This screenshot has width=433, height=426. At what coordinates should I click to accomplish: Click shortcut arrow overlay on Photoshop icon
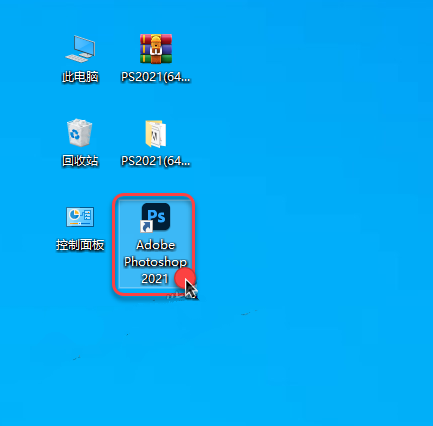tap(146, 226)
